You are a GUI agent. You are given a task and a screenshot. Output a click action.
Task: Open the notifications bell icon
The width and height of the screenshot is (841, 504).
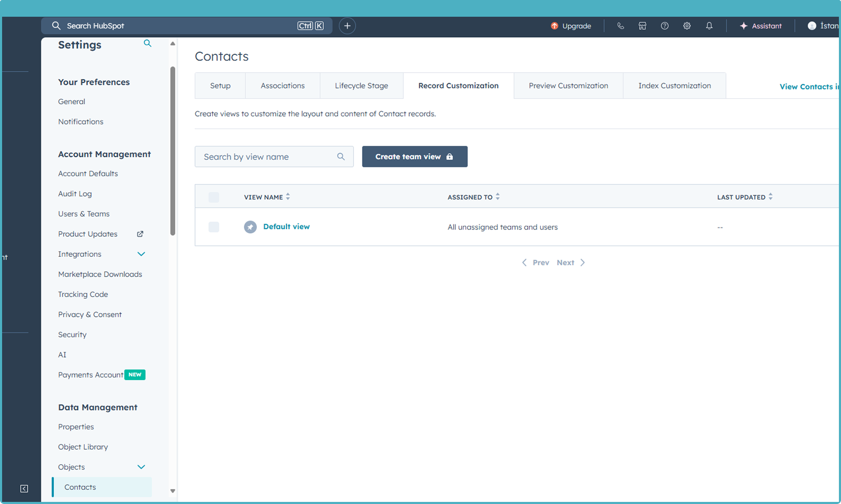(x=709, y=26)
